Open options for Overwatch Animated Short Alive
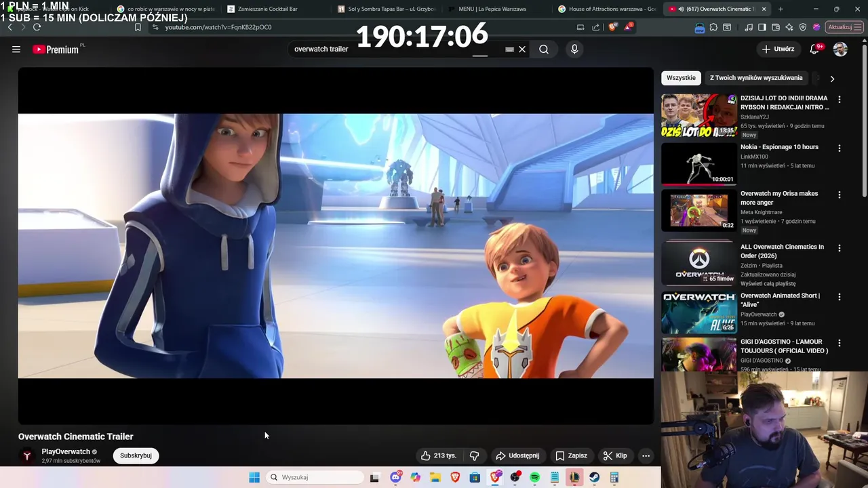Screen dimensions: 868x488 tap(840, 297)
